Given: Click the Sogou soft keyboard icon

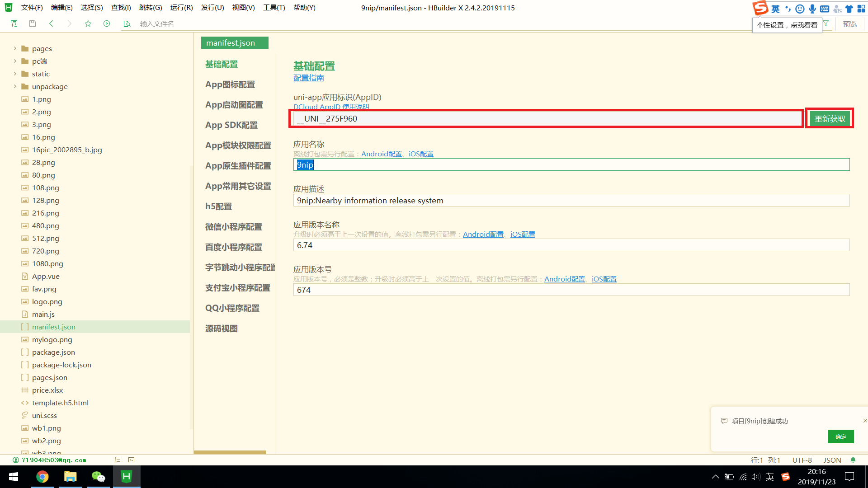Looking at the screenshot, I should click(825, 9).
